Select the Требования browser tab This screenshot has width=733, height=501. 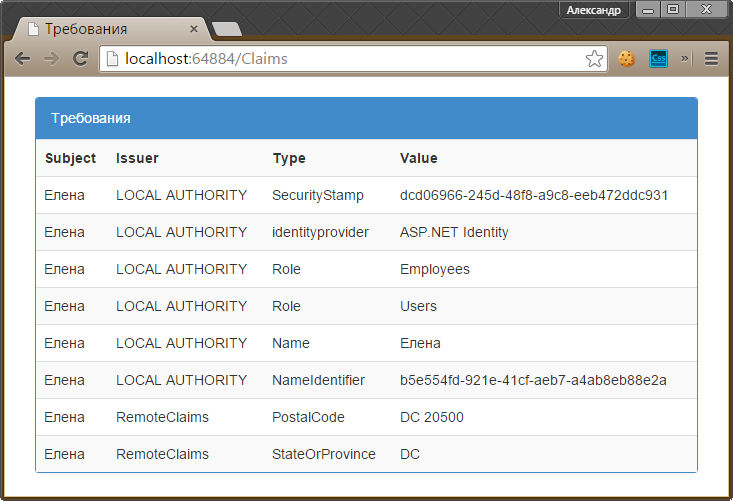(x=112, y=29)
